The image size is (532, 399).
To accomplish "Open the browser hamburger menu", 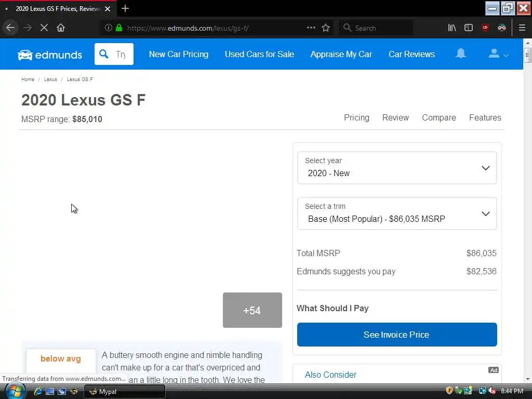I will (522, 28).
